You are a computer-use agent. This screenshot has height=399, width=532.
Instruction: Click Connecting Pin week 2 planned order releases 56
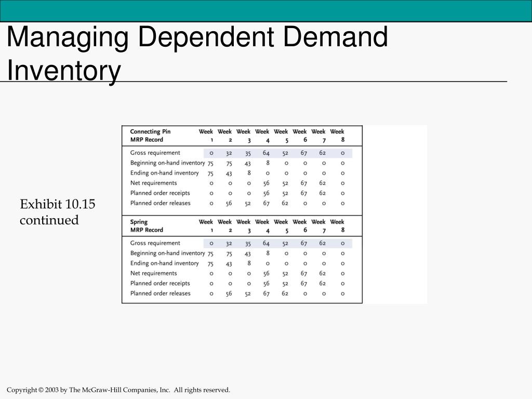pyautogui.click(x=229, y=203)
